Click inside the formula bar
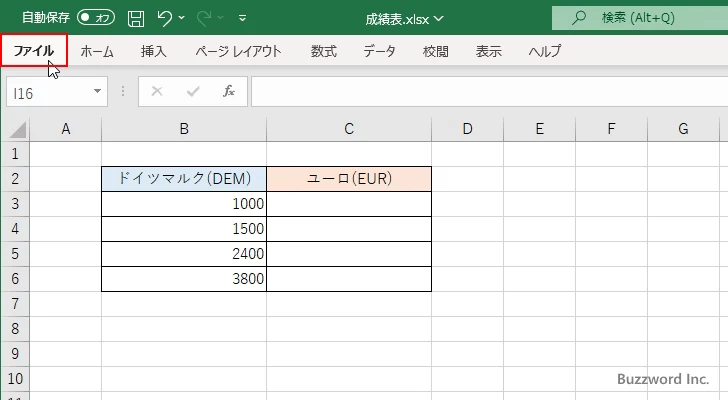 point(489,92)
